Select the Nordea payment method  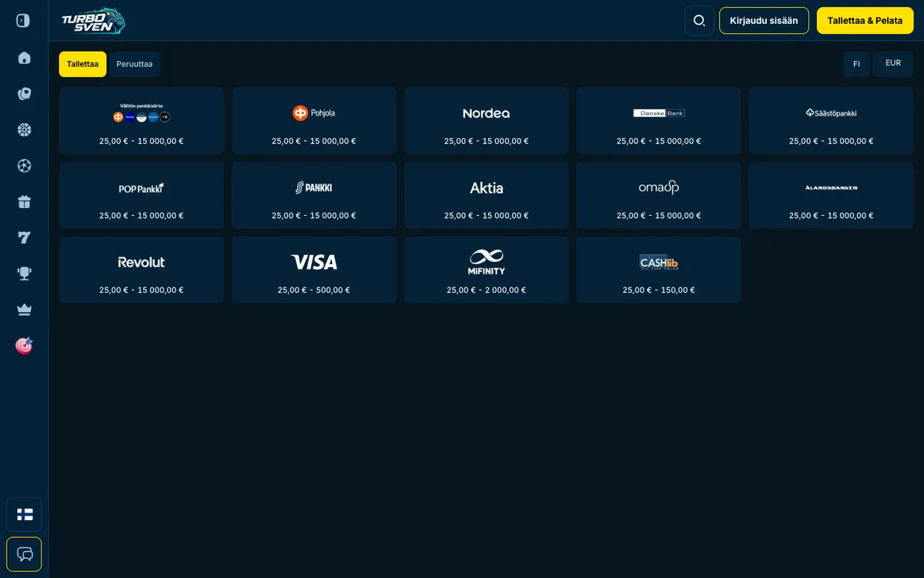click(x=486, y=120)
